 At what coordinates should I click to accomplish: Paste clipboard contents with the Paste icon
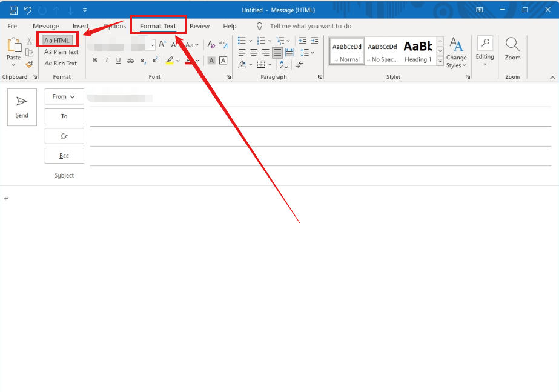coord(14,45)
